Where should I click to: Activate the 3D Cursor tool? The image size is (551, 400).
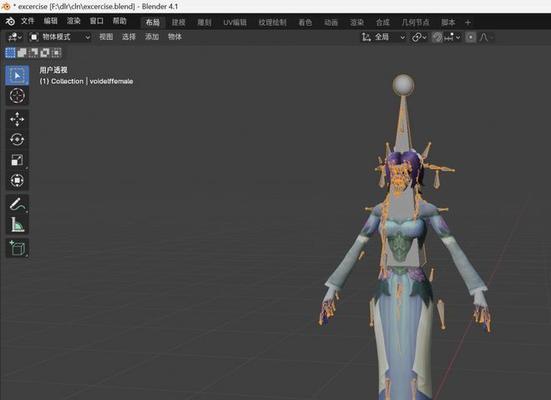click(17, 96)
